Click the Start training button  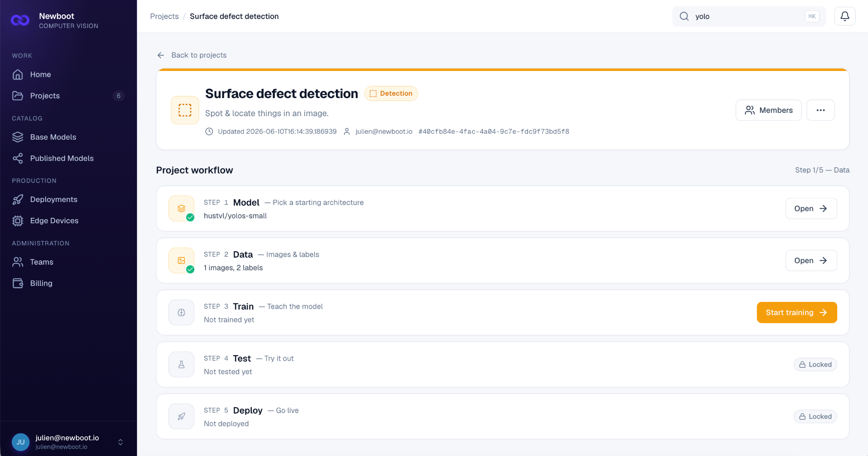click(797, 313)
